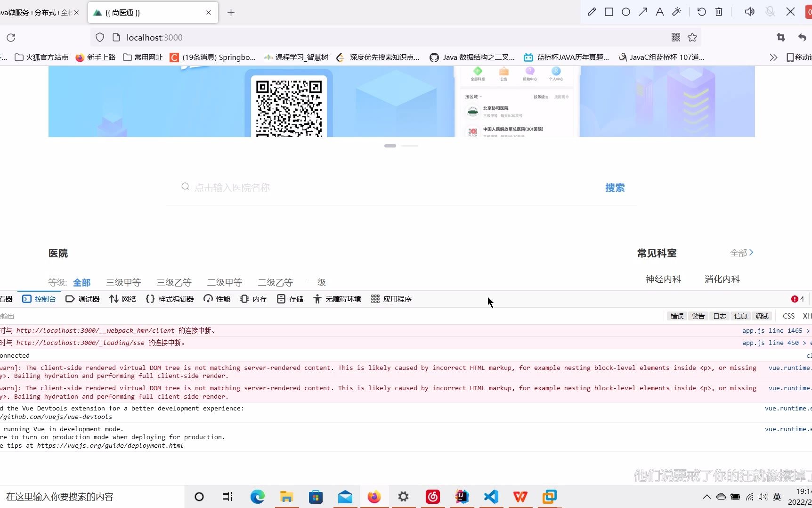Reload the page with the refresh icon

click(x=11, y=38)
